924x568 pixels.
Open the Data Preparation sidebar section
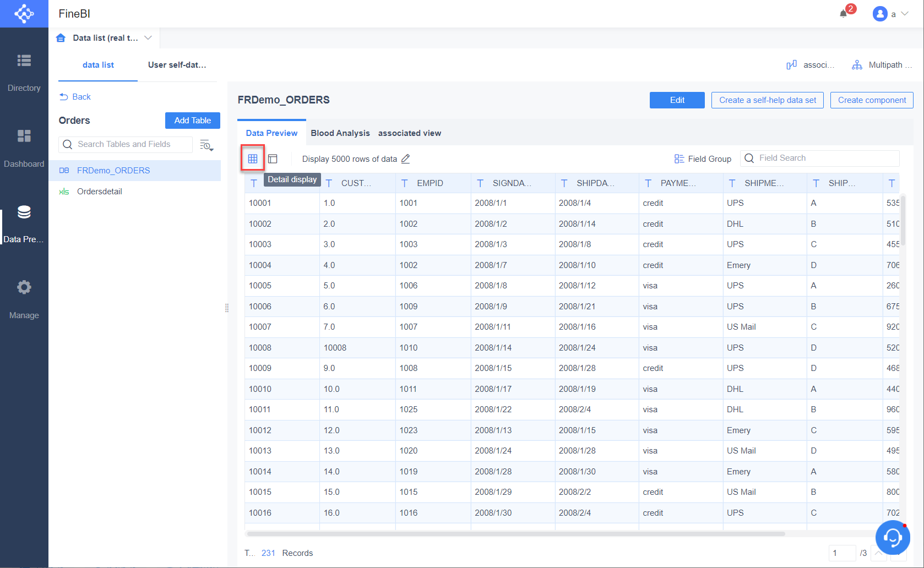tap(24, 223)
